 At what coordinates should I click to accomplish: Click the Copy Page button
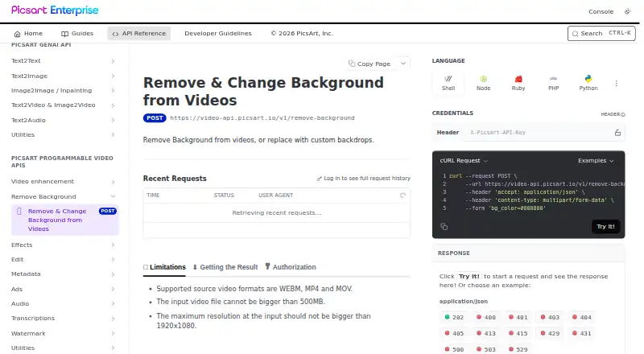coord(369,64)
